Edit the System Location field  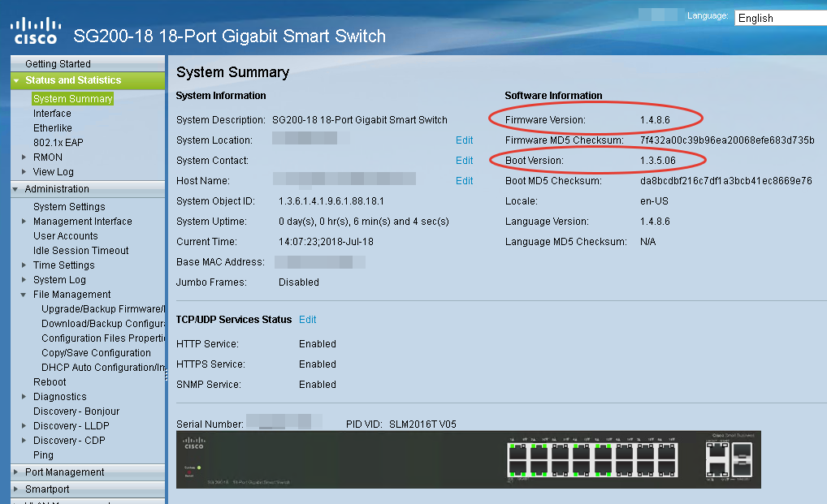464,140
